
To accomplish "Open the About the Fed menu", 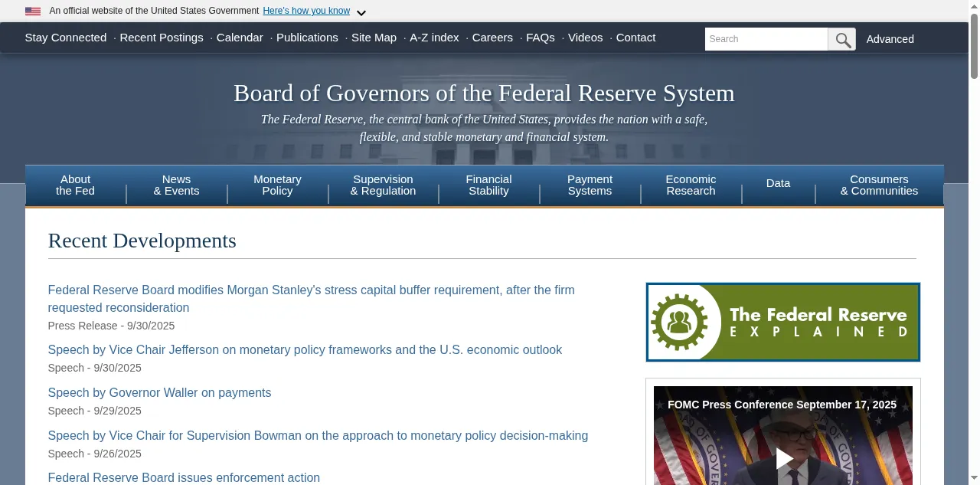I will point(75,185).
